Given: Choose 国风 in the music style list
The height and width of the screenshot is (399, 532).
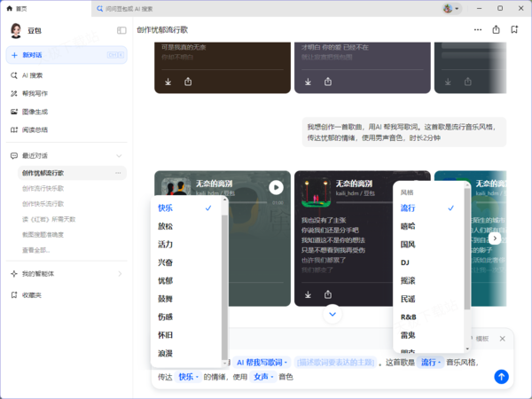Looking at the screenshot, I should point(408,244).
